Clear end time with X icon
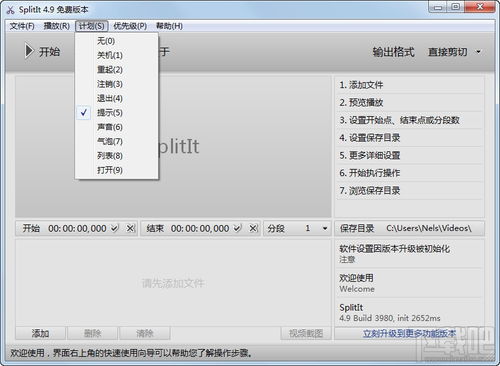The image size is (500, 366). 253,228
